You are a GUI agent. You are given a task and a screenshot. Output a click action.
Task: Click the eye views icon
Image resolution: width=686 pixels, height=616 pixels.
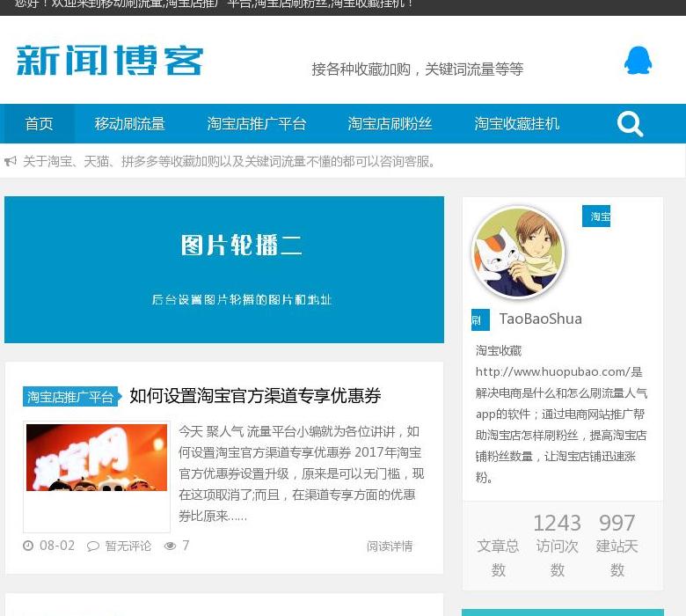pos(171,546)
